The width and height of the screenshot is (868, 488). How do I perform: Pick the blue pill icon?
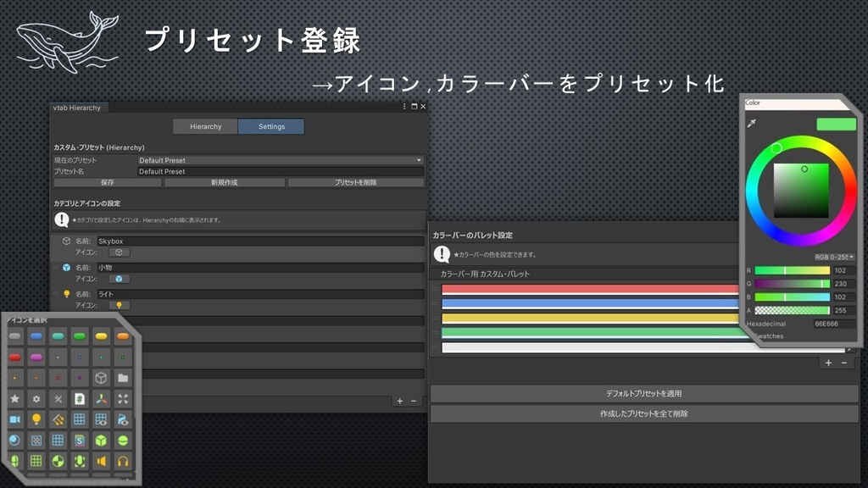(36, 335)
